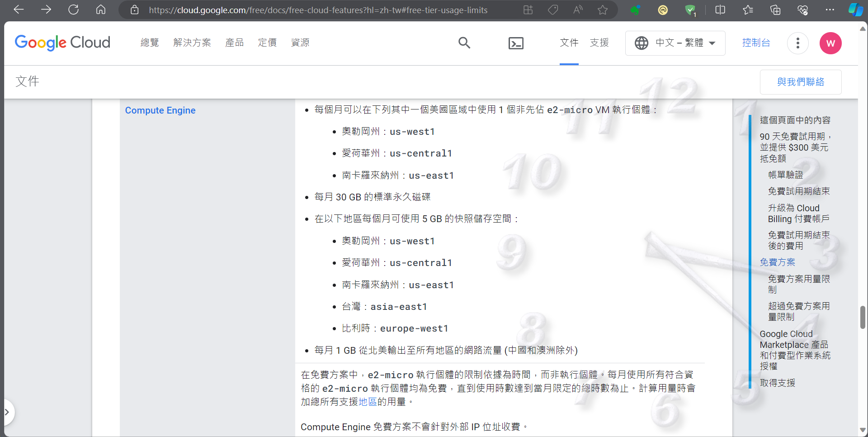
Task: Reload the page with the refresh icon
Action: click(x=73, y=9)
